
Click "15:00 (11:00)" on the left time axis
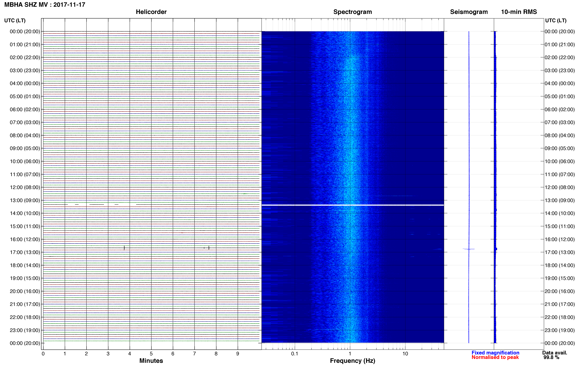(x=25, y=226)
